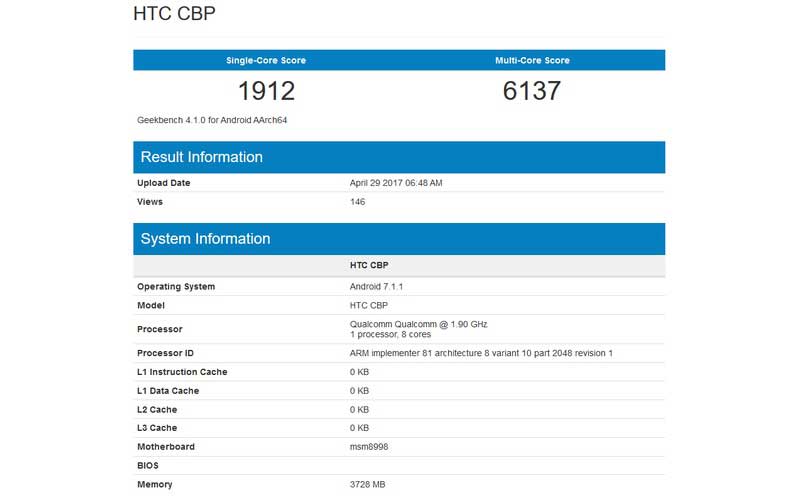This screenshot has width=800, height=500.
Task: Click the Result Information section header
Action: click(x=201, y=157)
